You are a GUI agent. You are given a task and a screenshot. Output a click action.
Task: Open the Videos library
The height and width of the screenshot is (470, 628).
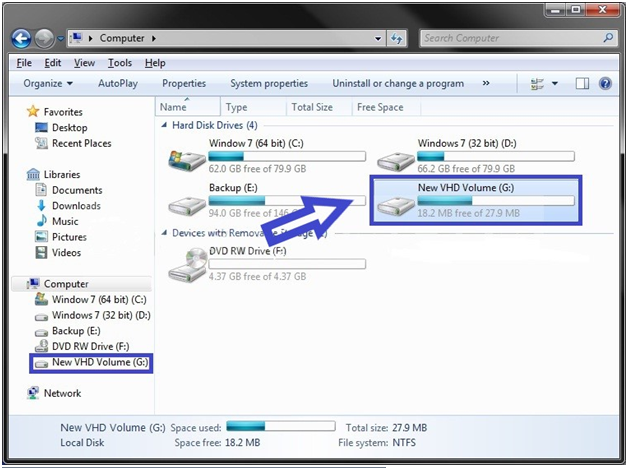[66, 253]
